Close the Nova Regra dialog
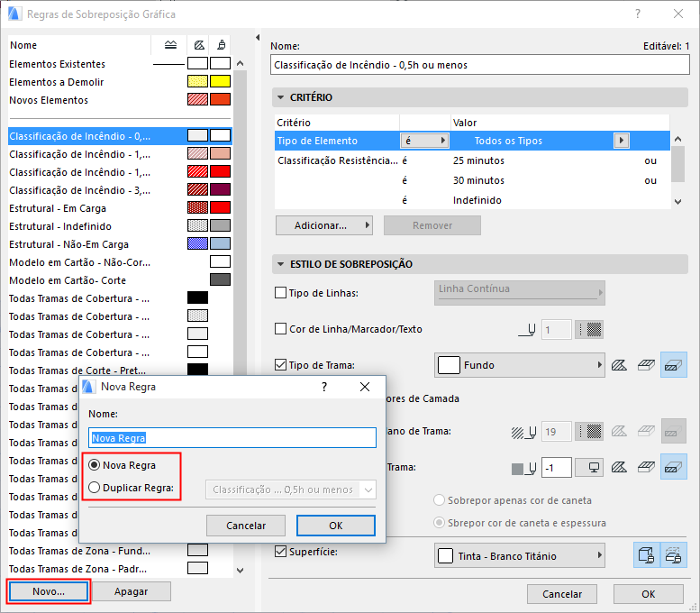The width and height of the screenshot is (700, 613). click(365, 387)
